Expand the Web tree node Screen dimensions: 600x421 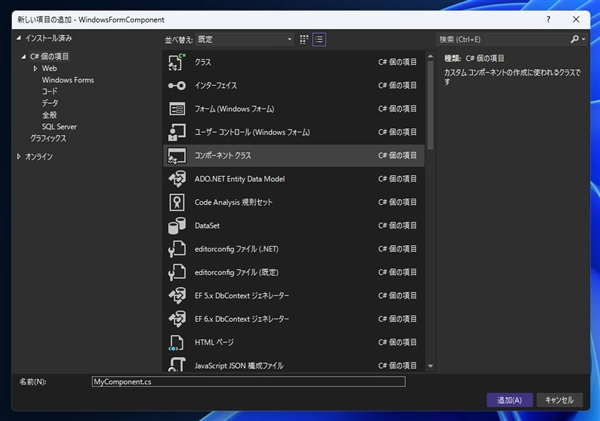point(35,69)
